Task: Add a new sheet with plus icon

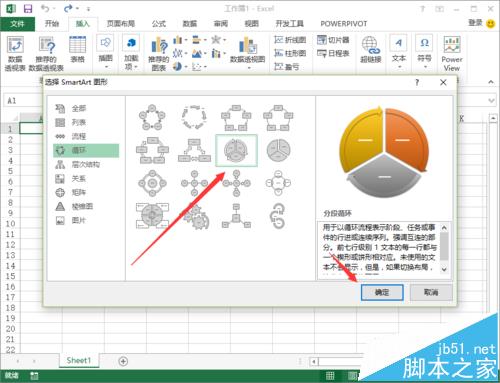Action: [x=123, y=361]
